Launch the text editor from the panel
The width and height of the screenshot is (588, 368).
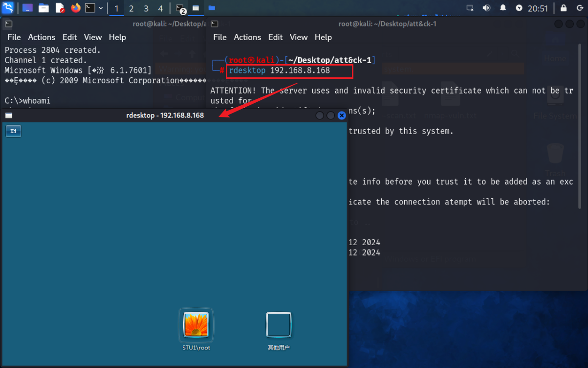click(60, 8)
